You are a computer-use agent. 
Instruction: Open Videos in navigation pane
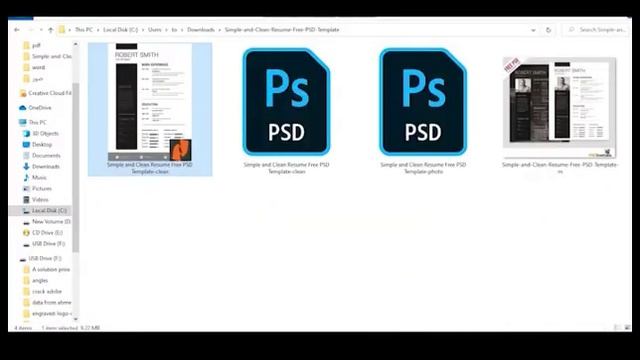click(36, 200)
